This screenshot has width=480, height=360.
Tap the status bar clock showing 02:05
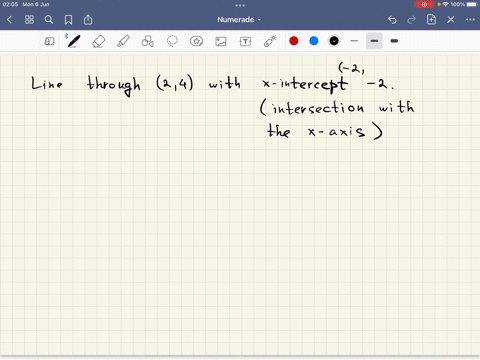pyautogui.click(x=10, y=4)
